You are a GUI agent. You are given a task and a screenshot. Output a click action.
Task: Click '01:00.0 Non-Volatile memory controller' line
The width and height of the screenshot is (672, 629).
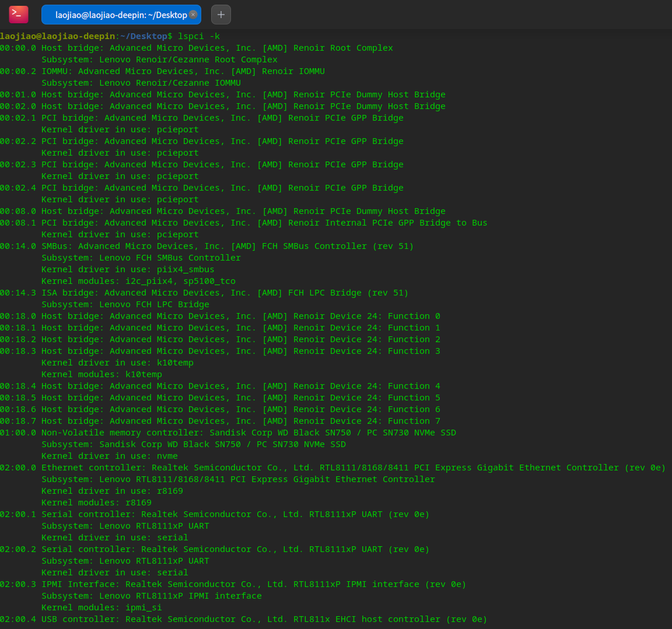point(228,433)
